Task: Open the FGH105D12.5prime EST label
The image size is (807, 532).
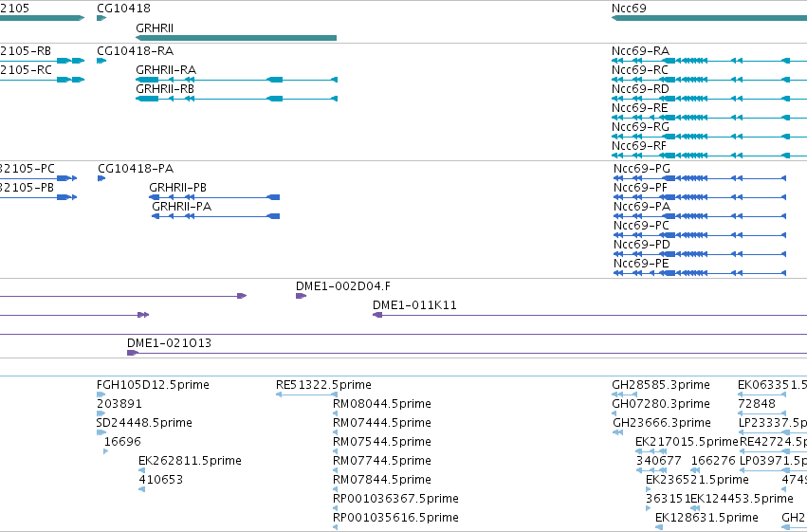Action: 153,385
